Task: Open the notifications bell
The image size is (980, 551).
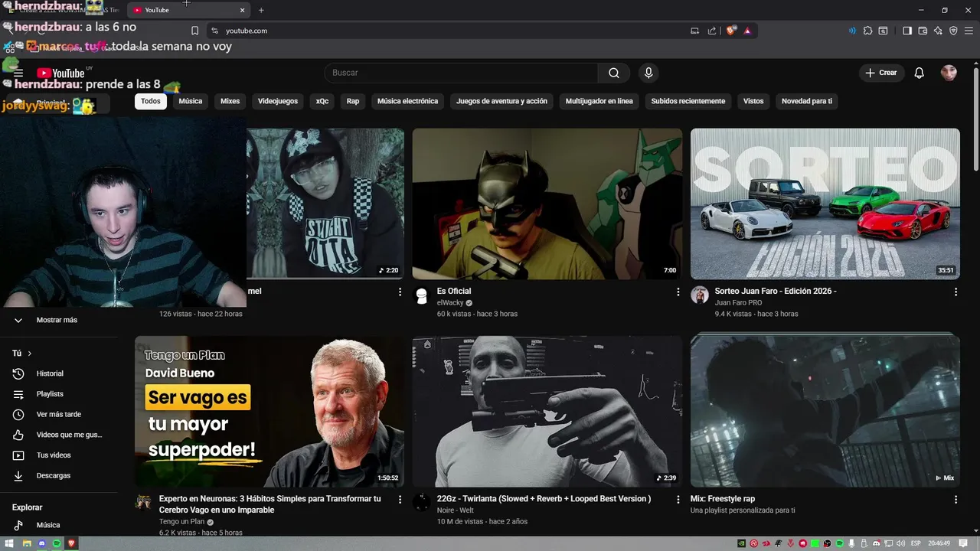Action: click(920, 73)
